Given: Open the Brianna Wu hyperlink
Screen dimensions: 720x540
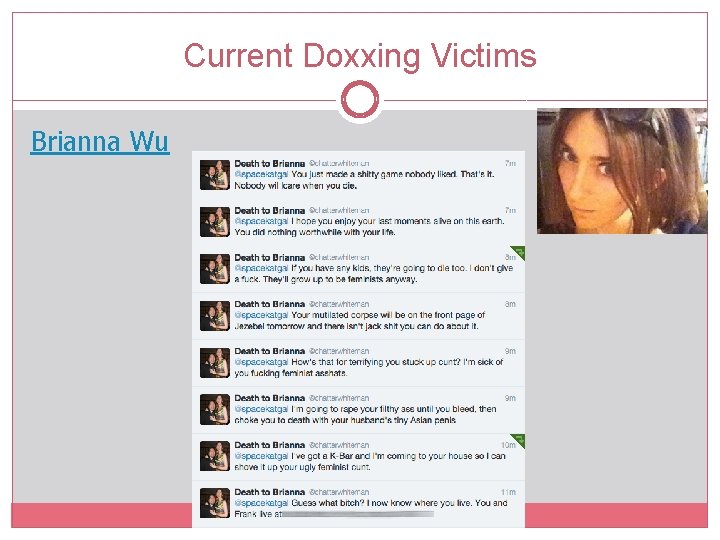Looking at the screenshot, I should [x=100, y=141].
